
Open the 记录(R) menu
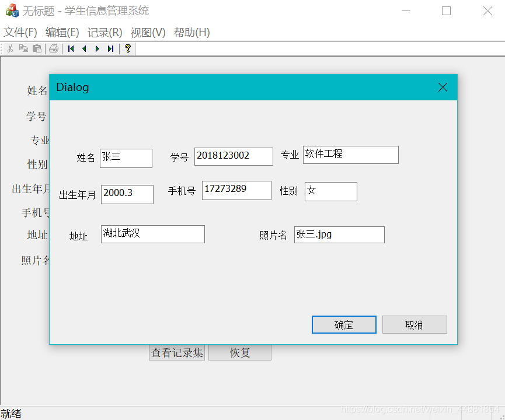pos(105,33)
